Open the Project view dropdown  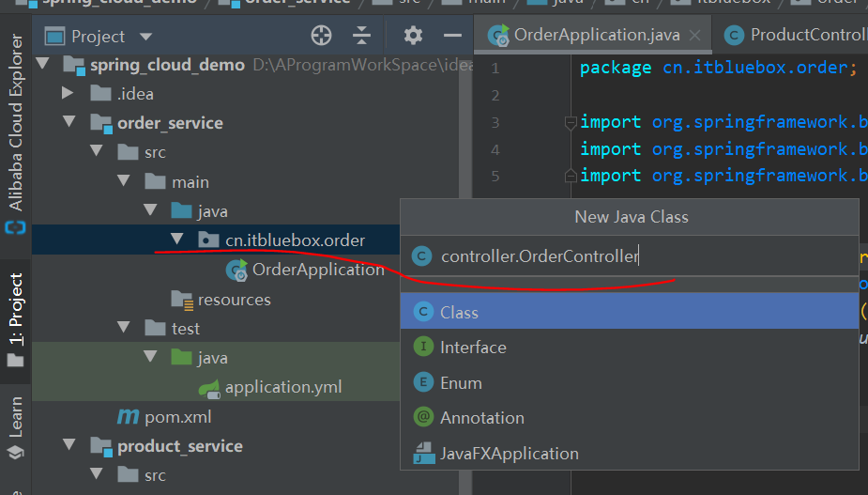145,37
